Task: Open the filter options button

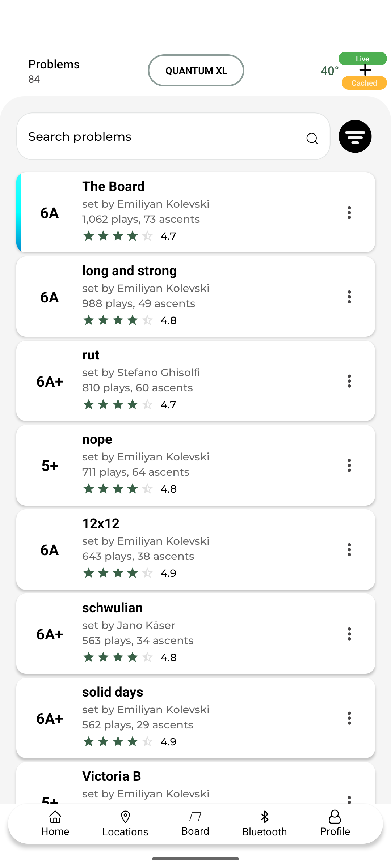Action: click(355, 136)
